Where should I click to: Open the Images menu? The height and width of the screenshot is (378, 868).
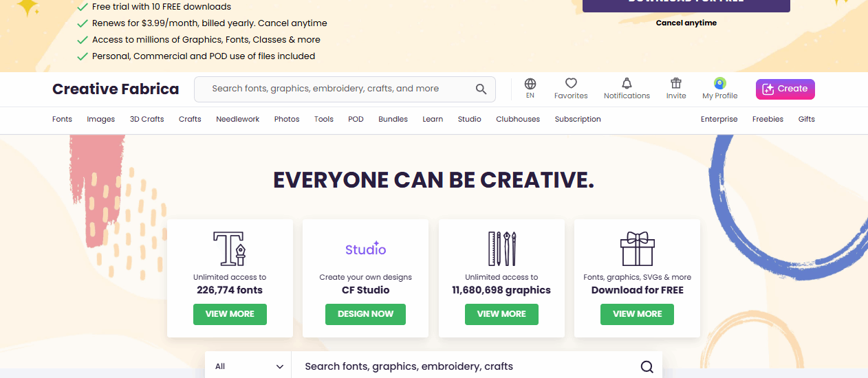(x=101, y=119)
